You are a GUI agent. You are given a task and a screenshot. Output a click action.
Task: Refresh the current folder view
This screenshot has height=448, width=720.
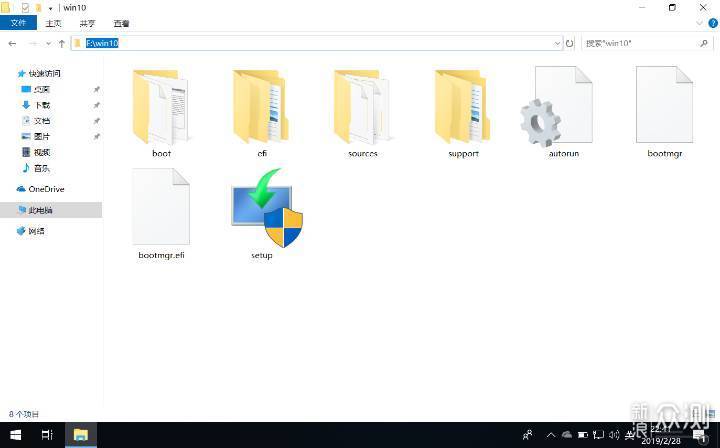pyautogui.click(x=569, y=43)
